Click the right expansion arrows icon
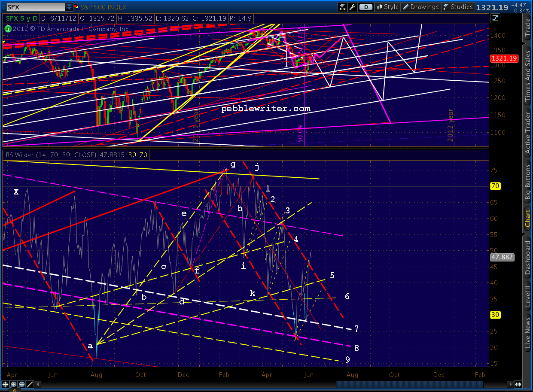The width and height of the screenshot is (533, 392). [519, 385]
